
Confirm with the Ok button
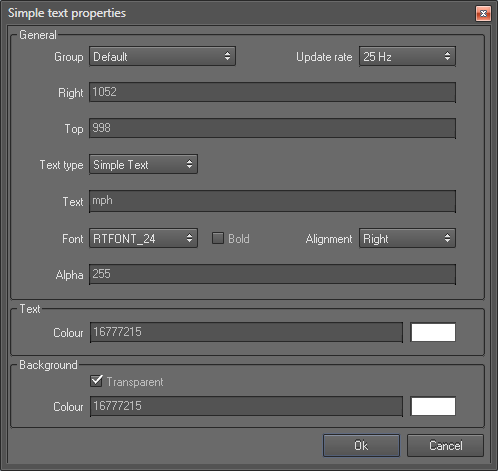[x=361, y=445]
